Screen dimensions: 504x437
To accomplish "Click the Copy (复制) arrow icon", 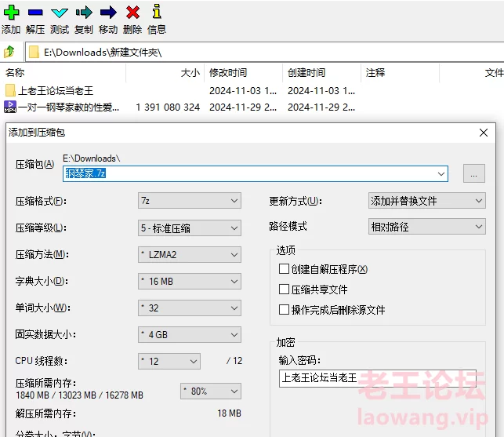I will tap(84, 12).
